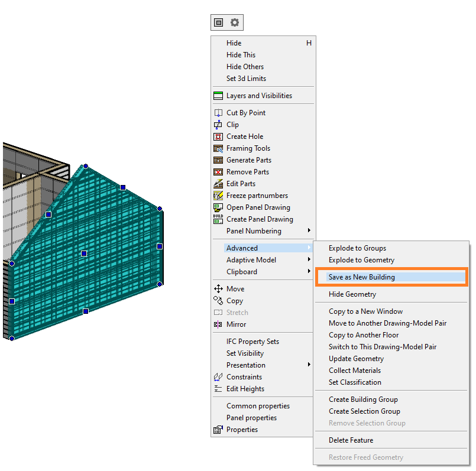Open Layers and Visibilities
Screen dimensions: 476x471
click(259, 96)
